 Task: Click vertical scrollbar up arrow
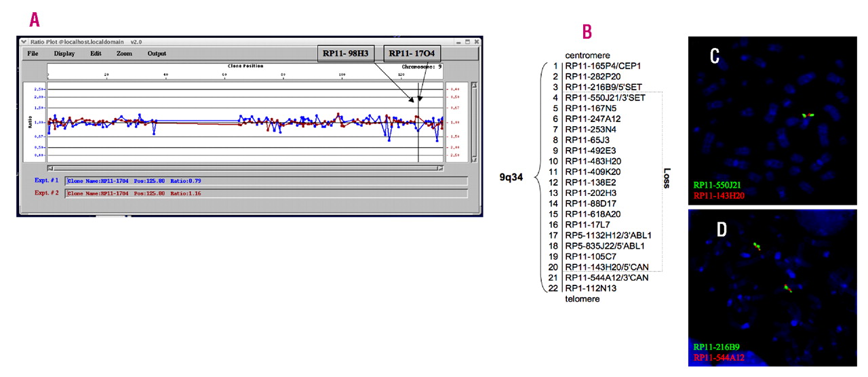click(x=474, y=85)
